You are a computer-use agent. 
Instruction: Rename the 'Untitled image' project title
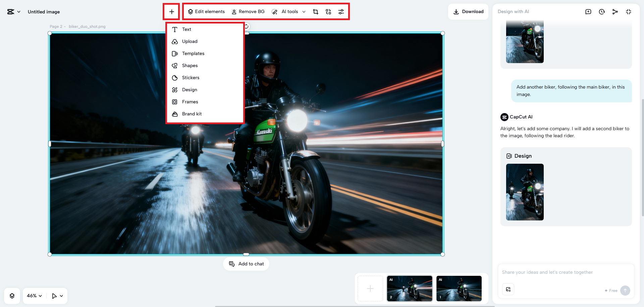(44, 12)
